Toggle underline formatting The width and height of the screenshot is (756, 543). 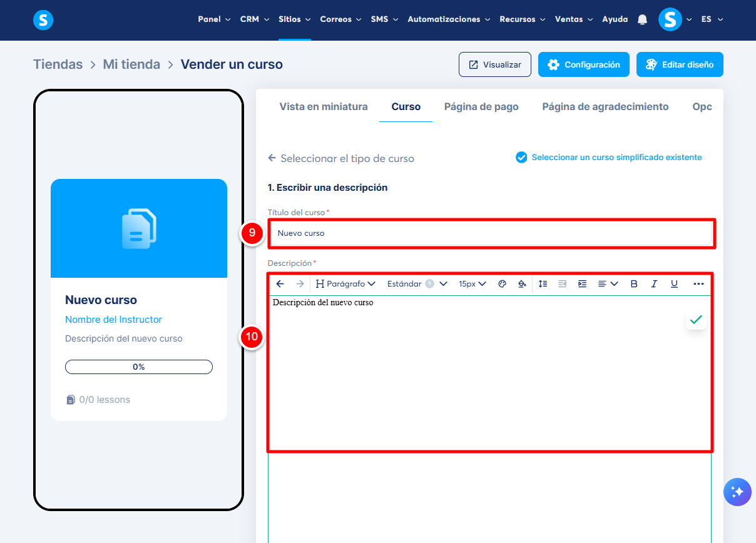[674, 283]
